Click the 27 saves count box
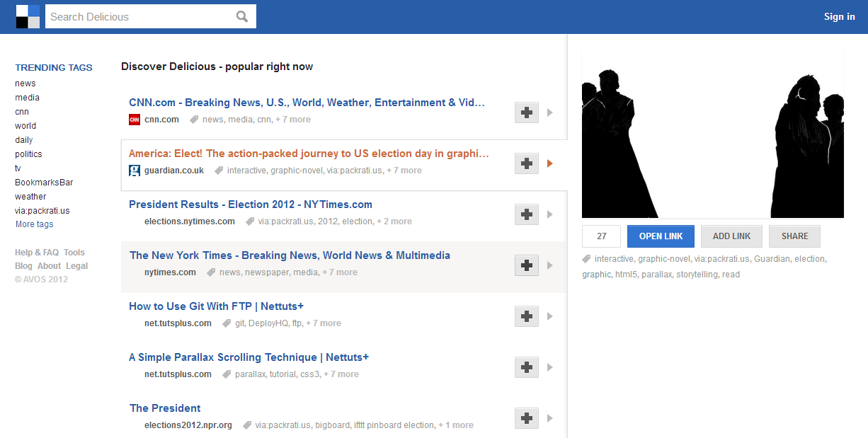 [602, 236]
